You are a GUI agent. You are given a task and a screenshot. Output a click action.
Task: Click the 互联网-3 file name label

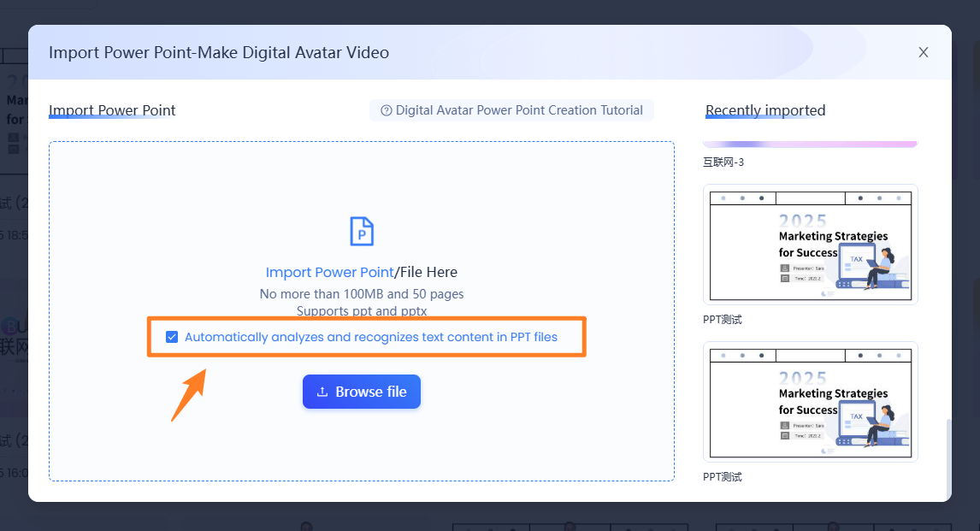point(723,162)
